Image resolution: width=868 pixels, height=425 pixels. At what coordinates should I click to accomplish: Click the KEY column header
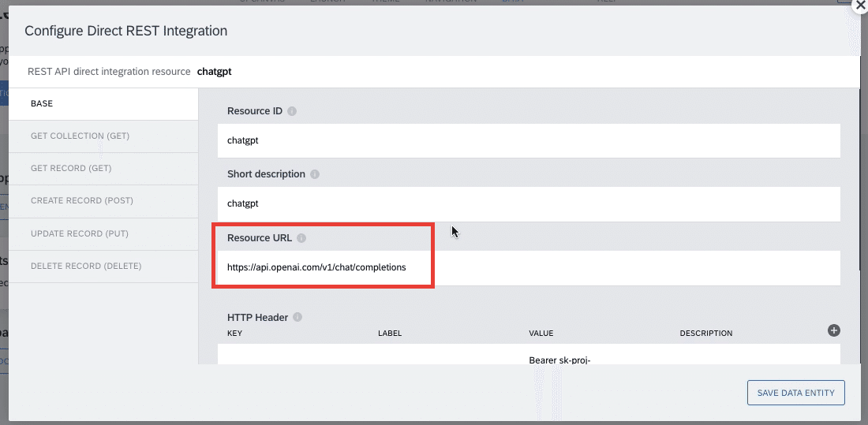point(234,334)
